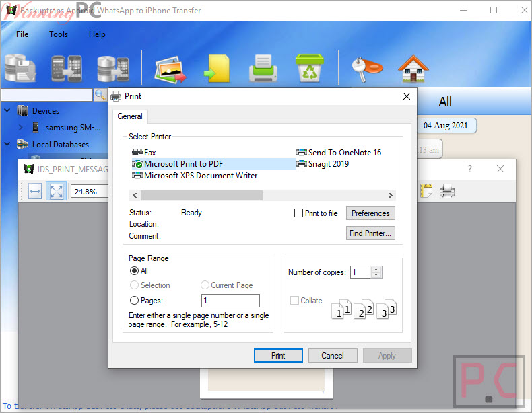Select the General tab in Print dialog
Image resolution: width=532 pixels, height=413 pixels.
(x=130, y=116)
